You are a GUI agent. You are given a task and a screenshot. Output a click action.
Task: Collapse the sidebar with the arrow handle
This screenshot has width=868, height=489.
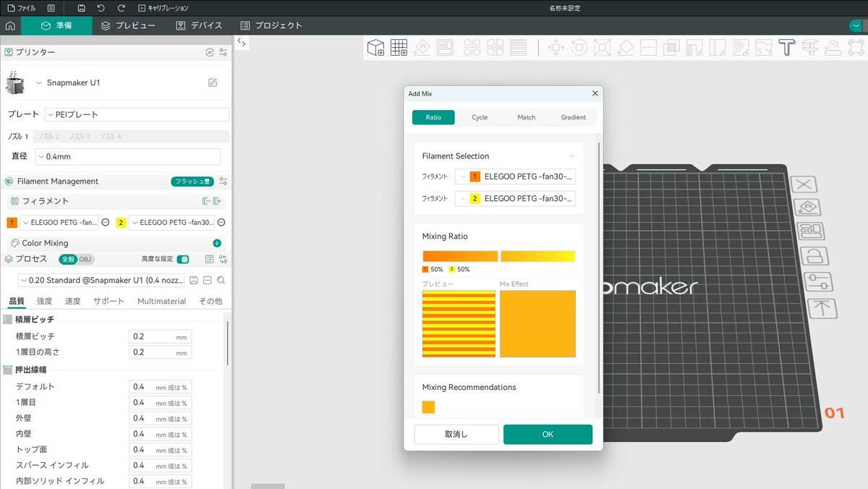pos(242,43)
